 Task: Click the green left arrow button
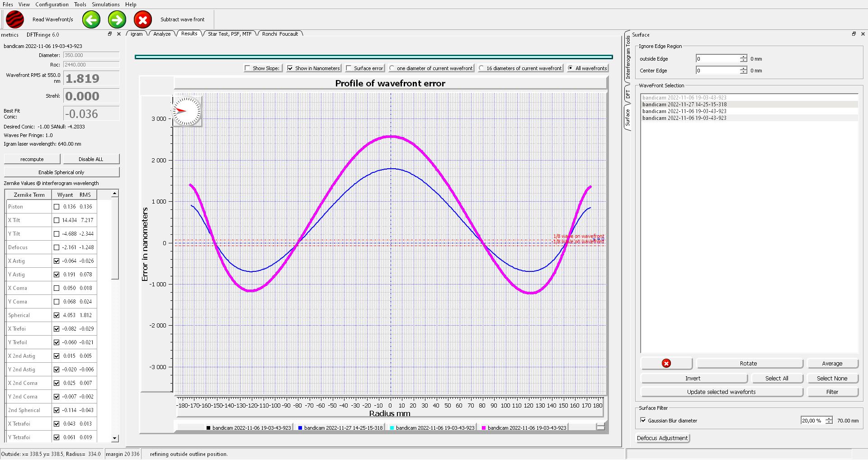(91, 19)
